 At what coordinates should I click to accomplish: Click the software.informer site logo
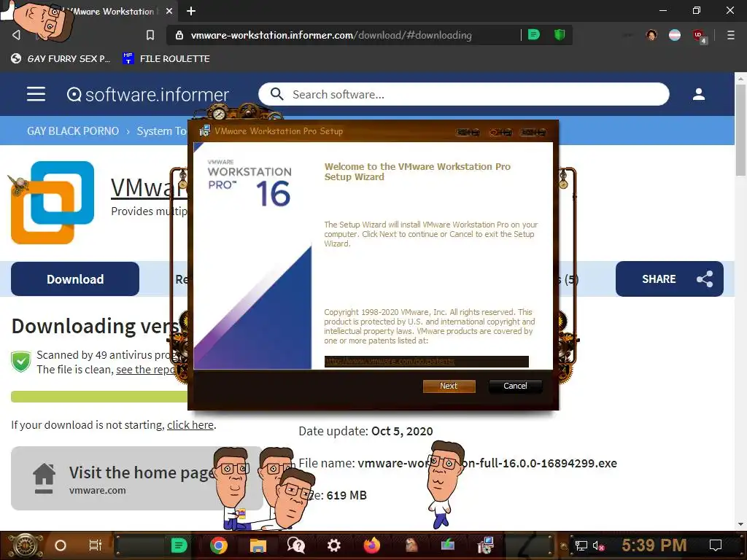147,94
